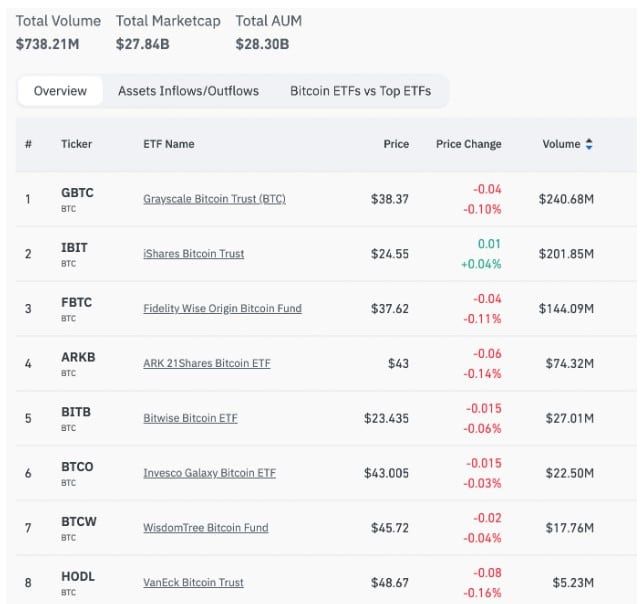644x604 pixels.
Task: Click the -0.16% change for HODL
Action: pos(482,593)
